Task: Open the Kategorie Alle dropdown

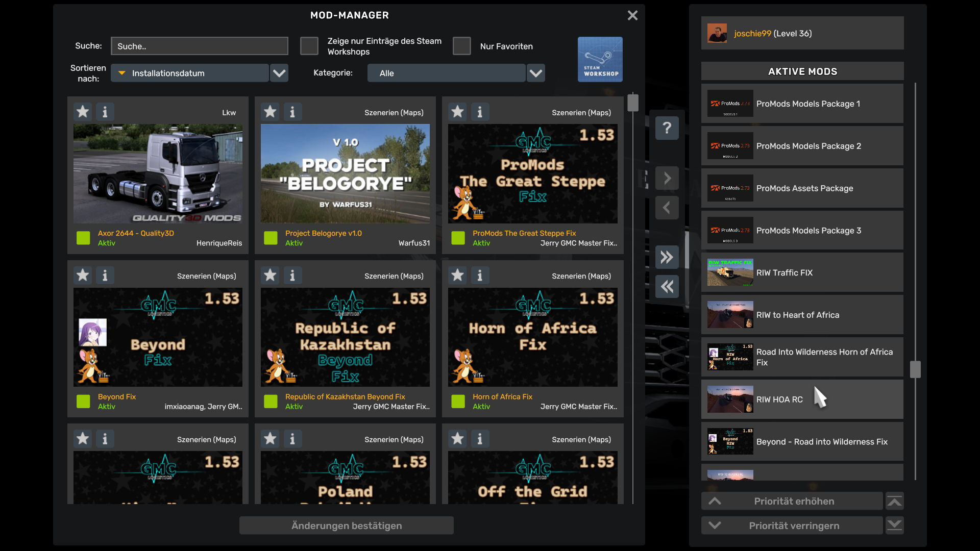Action: coord(447,73)
